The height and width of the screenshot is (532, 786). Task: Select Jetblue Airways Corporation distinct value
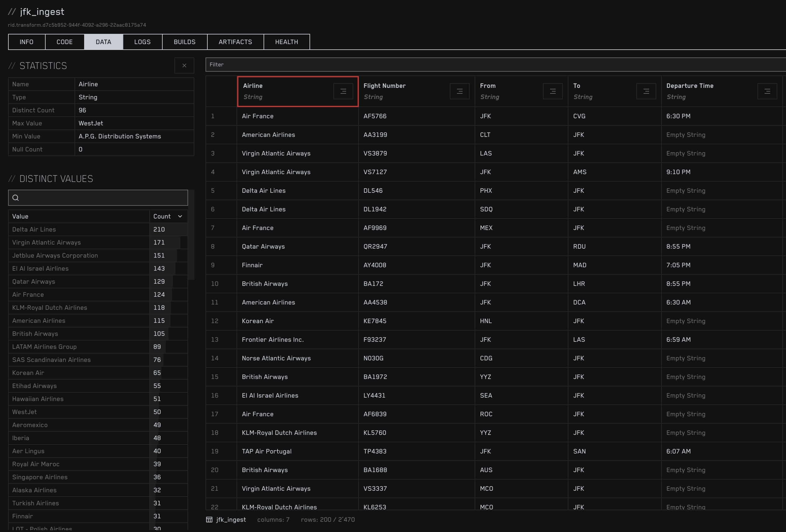[98, 255]
